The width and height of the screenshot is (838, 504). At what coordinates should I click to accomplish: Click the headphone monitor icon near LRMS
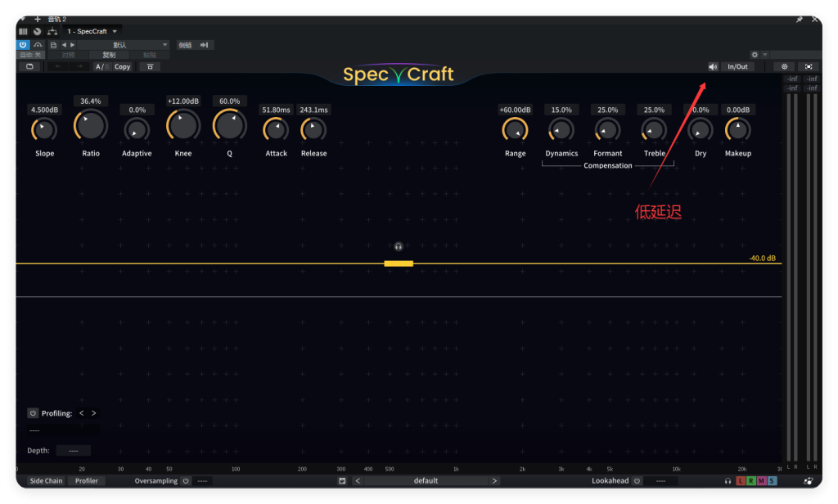(728, 481)
